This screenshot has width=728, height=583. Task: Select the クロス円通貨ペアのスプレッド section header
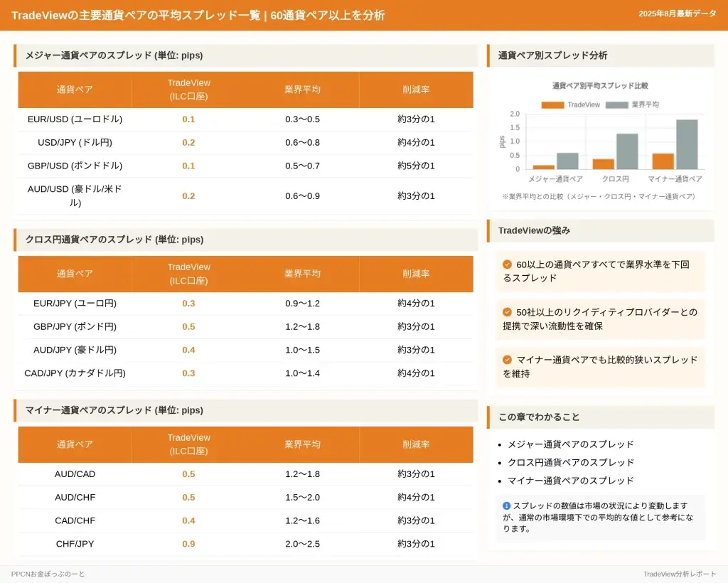coord(114,240)
